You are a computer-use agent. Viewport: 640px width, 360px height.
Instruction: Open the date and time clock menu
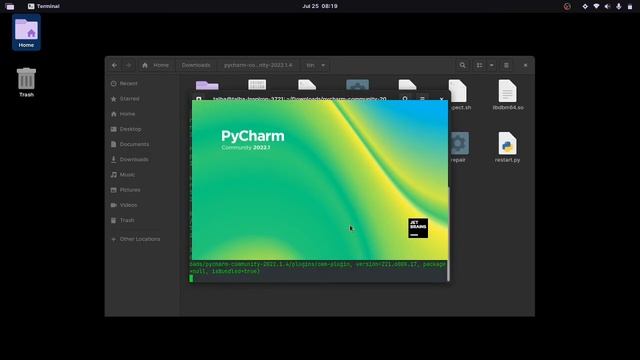click(x=320, y=6)
